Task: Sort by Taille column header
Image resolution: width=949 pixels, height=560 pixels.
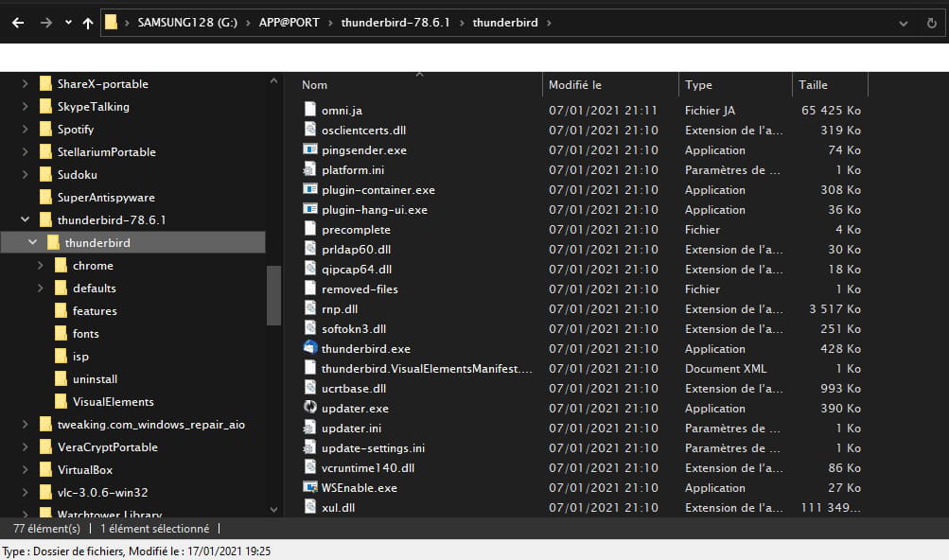Action: tap(813, 85)
